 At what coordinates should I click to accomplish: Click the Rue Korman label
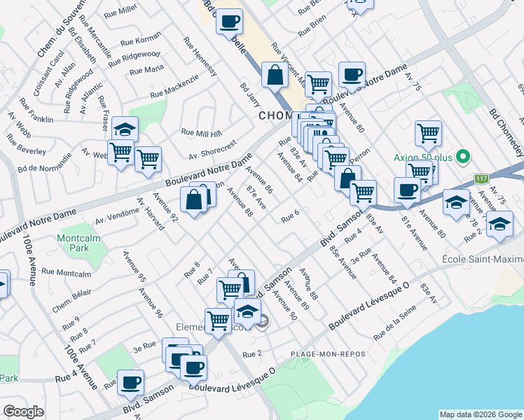[141, 38]
